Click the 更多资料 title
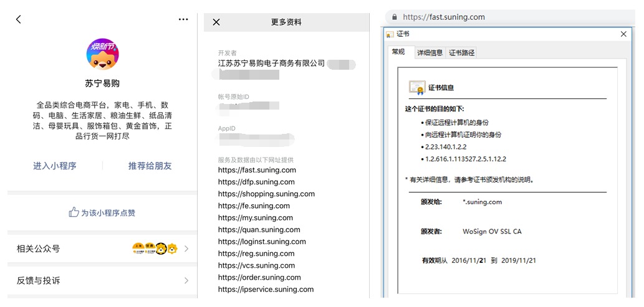644x307 pixels. coord(286,22)
